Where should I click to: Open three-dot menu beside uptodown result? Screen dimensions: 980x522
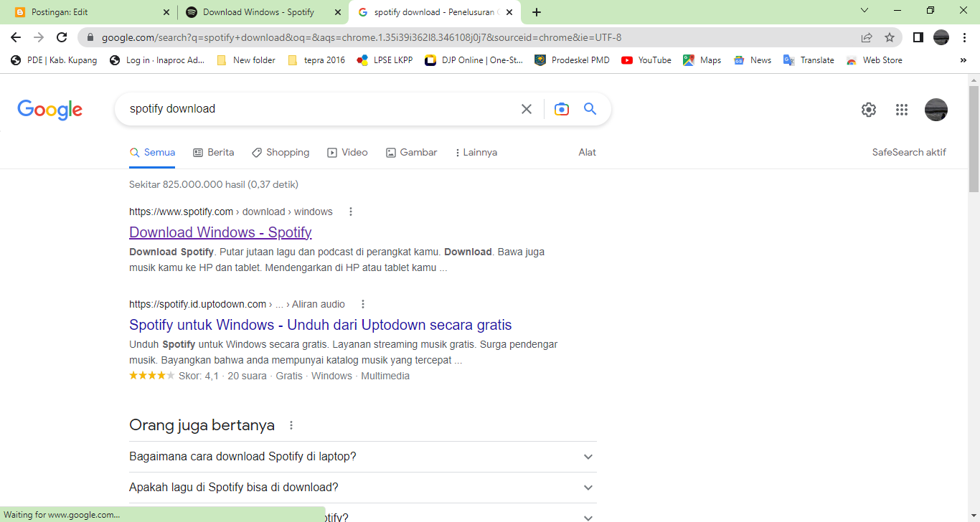363,304
